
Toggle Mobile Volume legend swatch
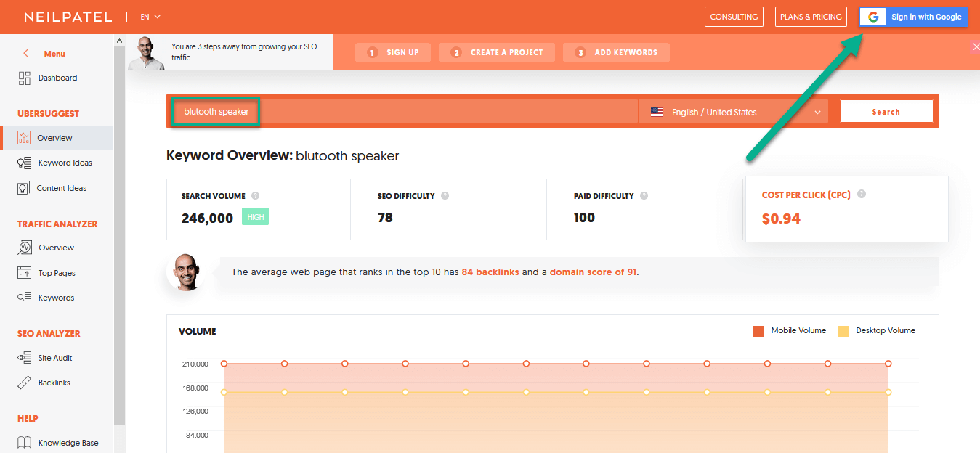[758, 331]
